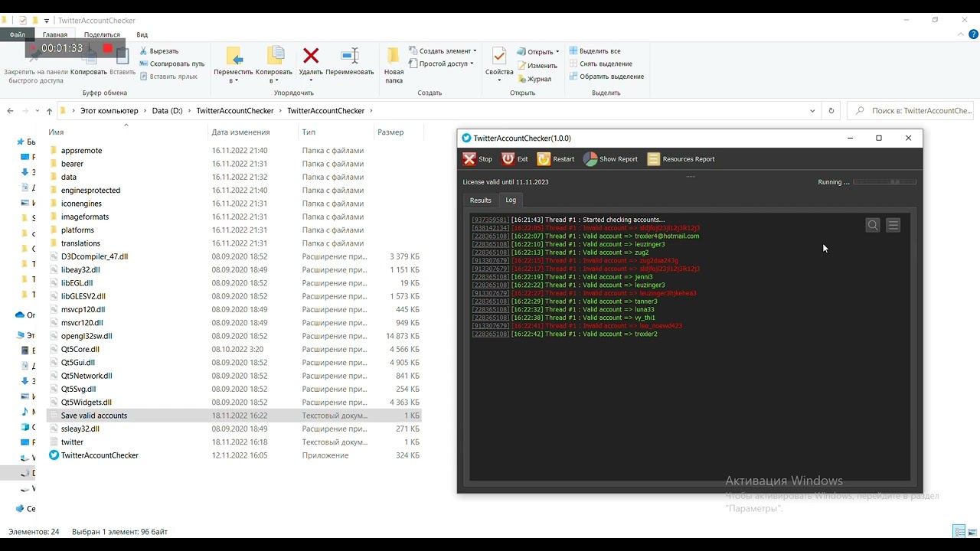Switch to the Главная ribbon tab

pos(55,34)
